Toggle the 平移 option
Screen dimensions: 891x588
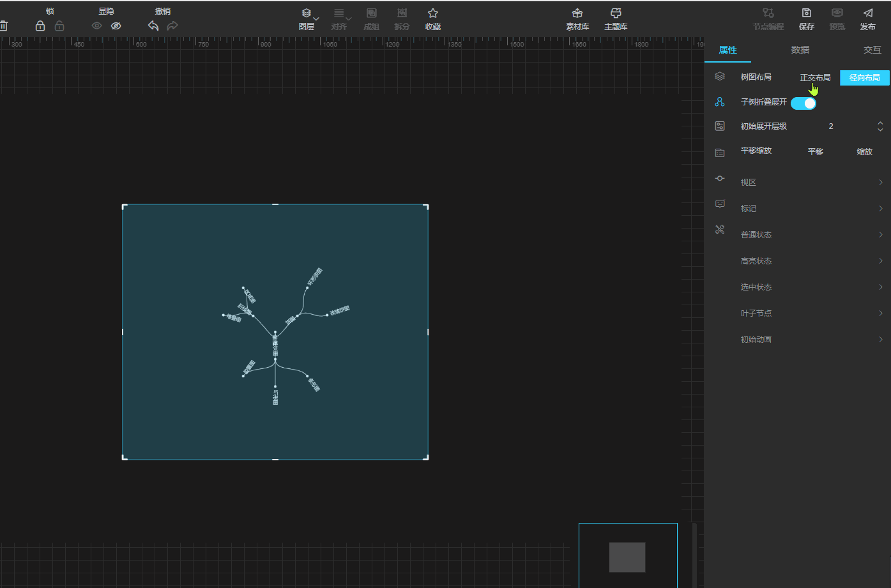[x=816, y=152]
